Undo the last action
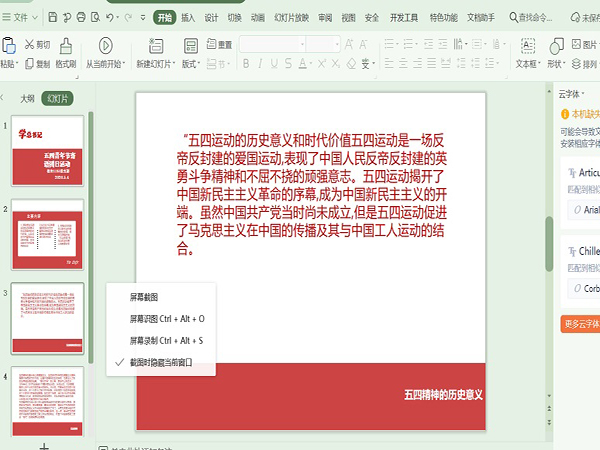The image size is (600, 450). 110,17
